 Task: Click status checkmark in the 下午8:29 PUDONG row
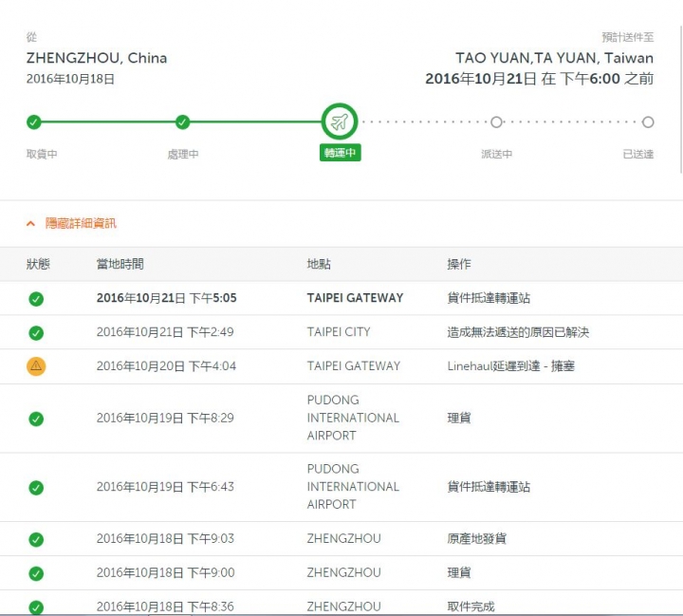[x=36, y=419]
